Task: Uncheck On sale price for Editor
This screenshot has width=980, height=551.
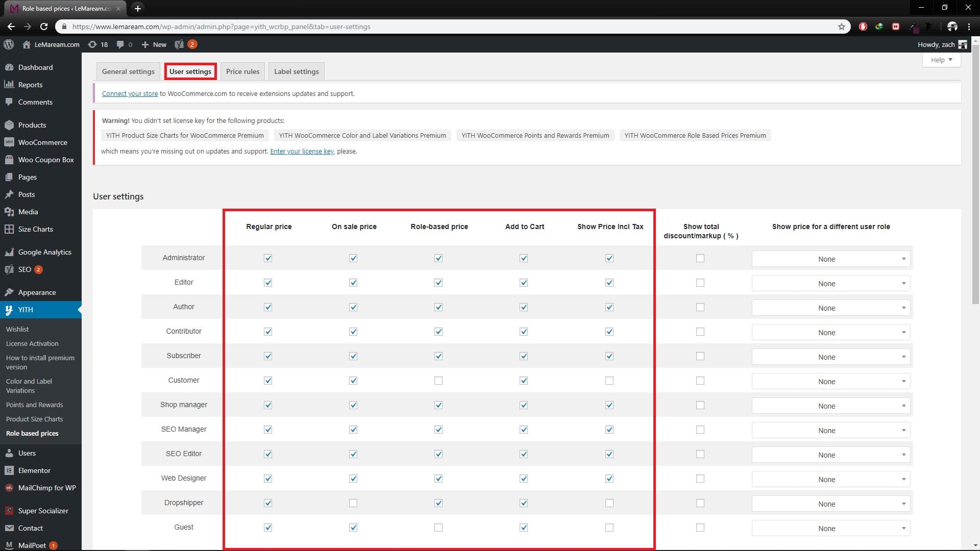Action: [353, 283]
